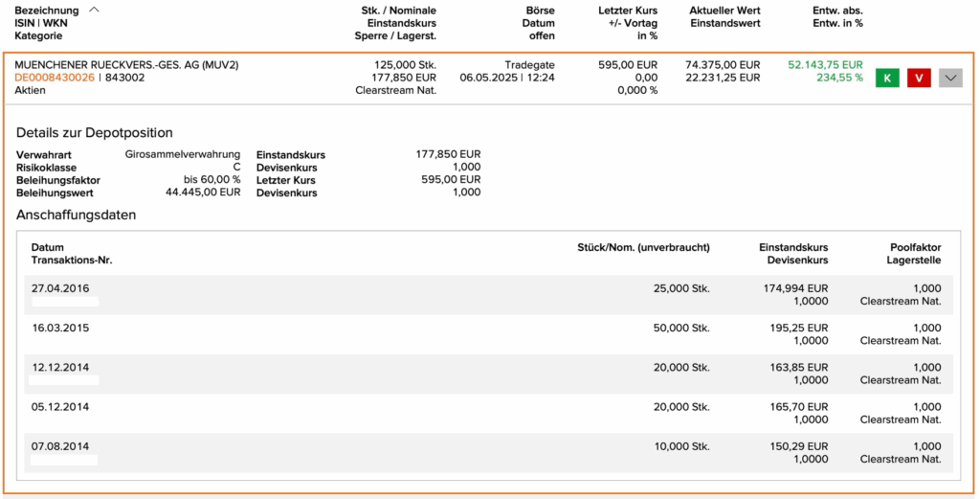Image resolution: width=980 pixels, height=499 pixels.
Task: Sort by Bezeichnung using the caret arrow
Action: click(94, 10)
